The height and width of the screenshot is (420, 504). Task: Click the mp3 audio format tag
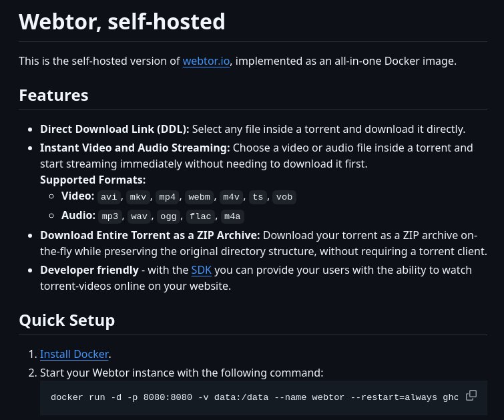click(x=108, y=216)
